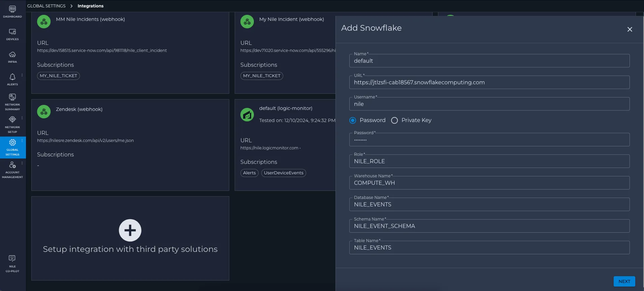Click the Integrations breadcrumb
Screen dimensions: 644x291
(90, 6)
